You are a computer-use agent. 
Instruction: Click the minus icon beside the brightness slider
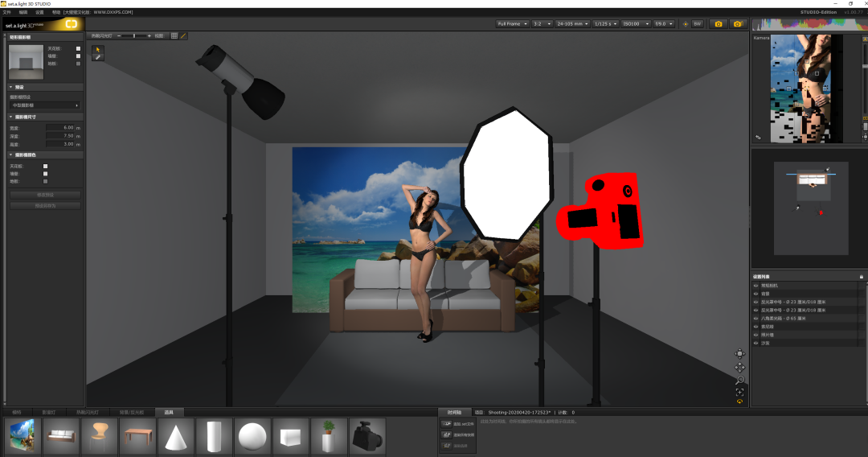(x=119, y=36)
